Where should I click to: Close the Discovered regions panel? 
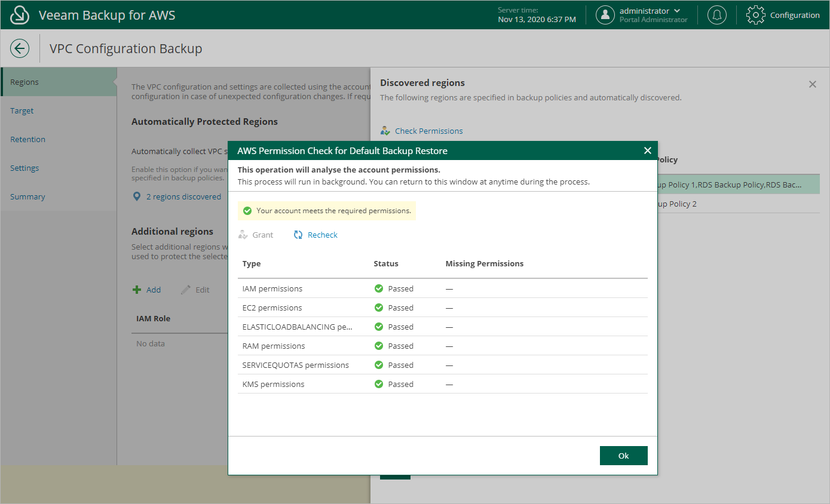[812, 84]
